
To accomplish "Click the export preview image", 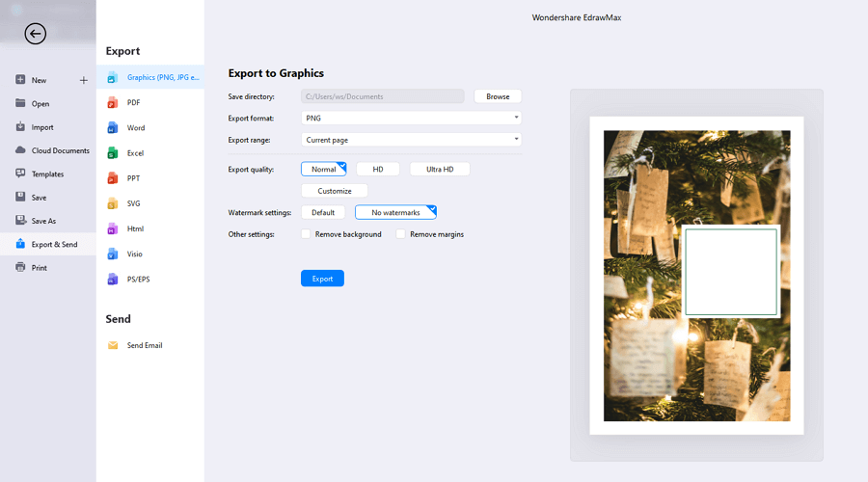I will (696, 276).
